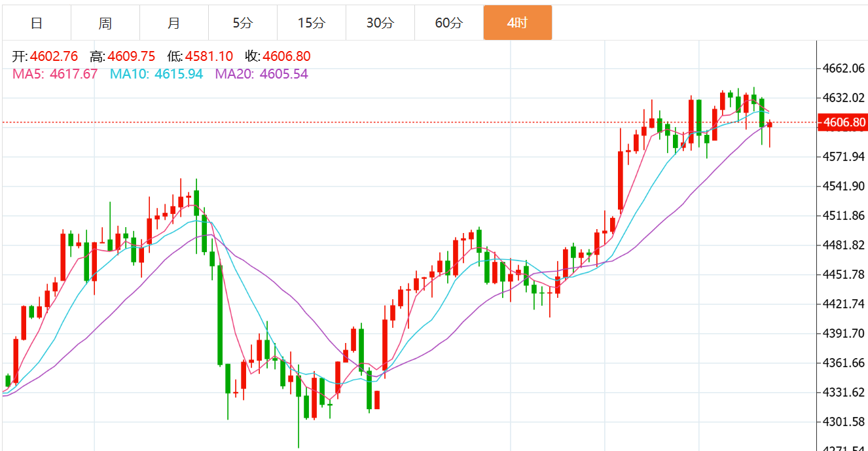868x451 pixels.
Task: Select the 15分 interval tab
Action: point(311,23)
